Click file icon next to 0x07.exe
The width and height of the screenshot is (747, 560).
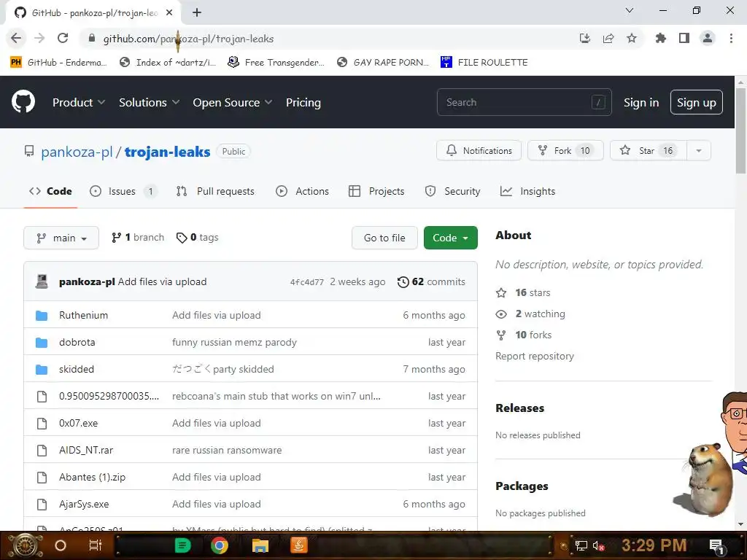click(42, 424)
